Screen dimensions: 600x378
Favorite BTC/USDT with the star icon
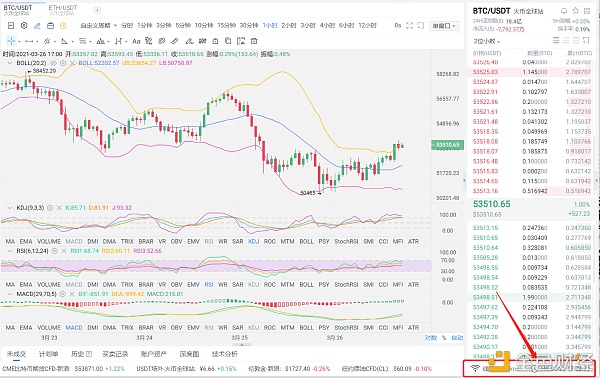[x=576, y=11]
